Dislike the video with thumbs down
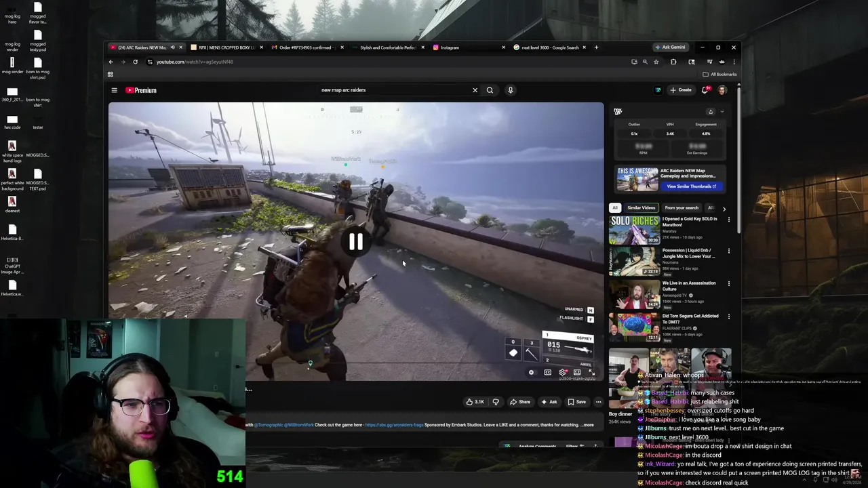Screen dimensions: 868x488 tap(496, 402)
